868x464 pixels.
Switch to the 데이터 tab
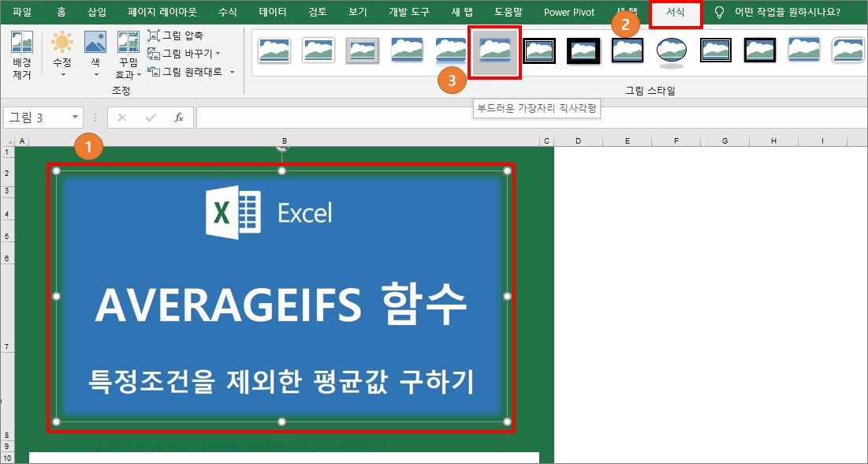pos(273,12)
